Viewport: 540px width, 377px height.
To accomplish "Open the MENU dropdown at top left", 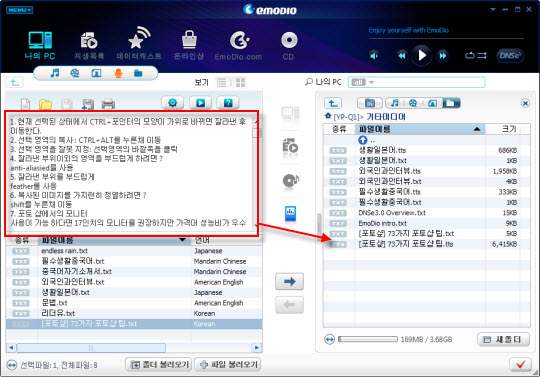I will pos(19,10).
